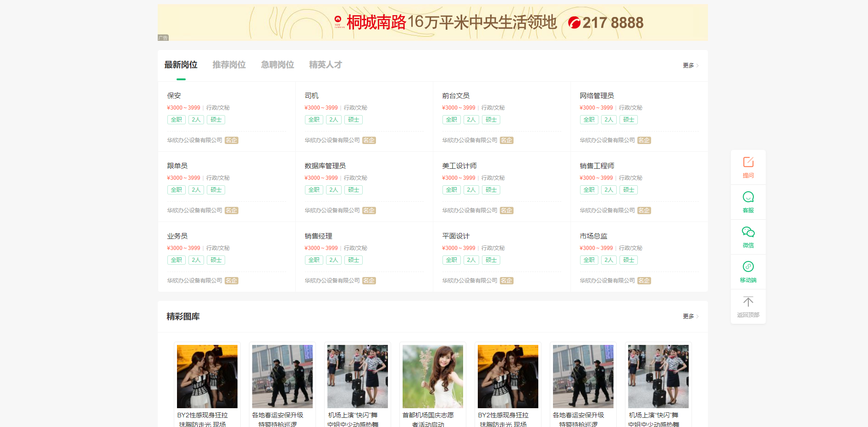Click the 全职 tag under 司机 job
The width and height of the screenshot is (868, 427).
click(x=314, y=120)
